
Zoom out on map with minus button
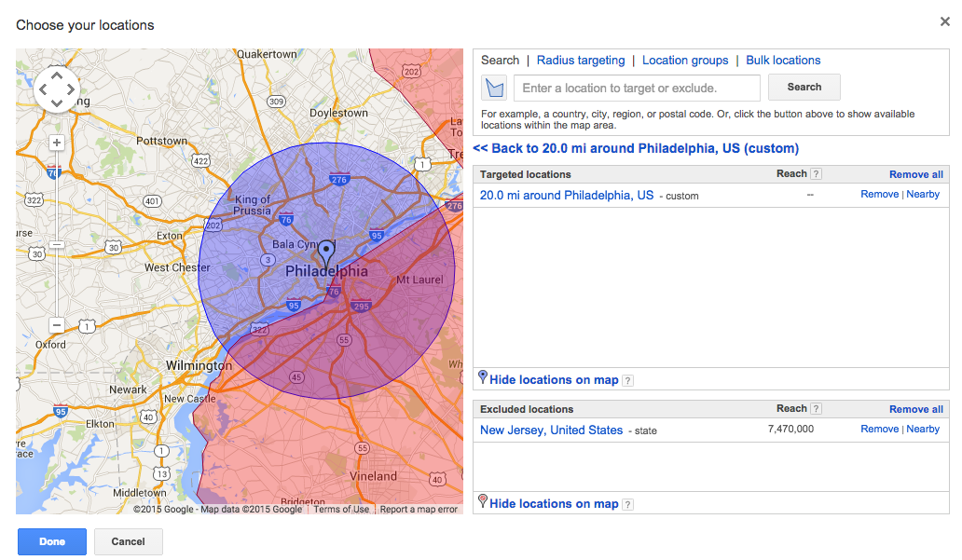pyautogui.click(x=57, y=325)
